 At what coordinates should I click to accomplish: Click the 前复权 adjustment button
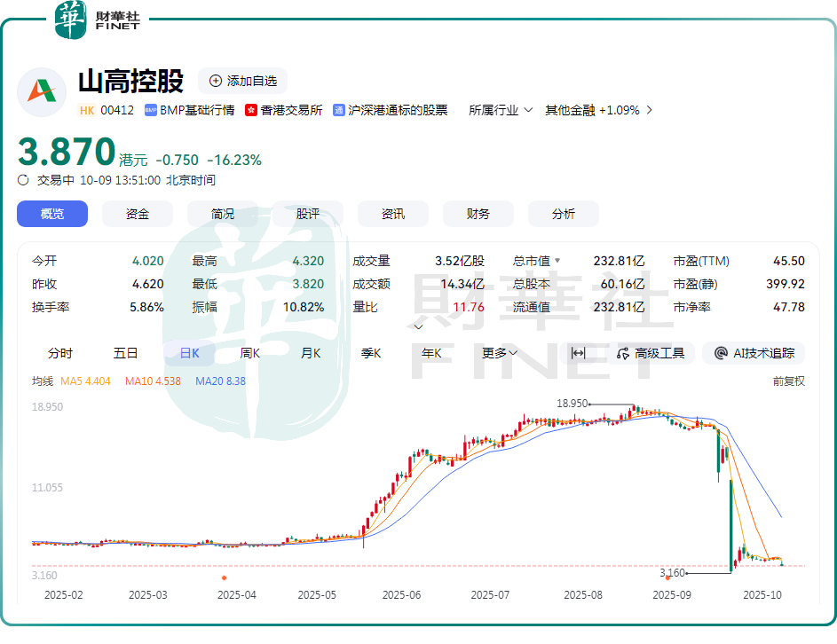[x=788, y=381]
